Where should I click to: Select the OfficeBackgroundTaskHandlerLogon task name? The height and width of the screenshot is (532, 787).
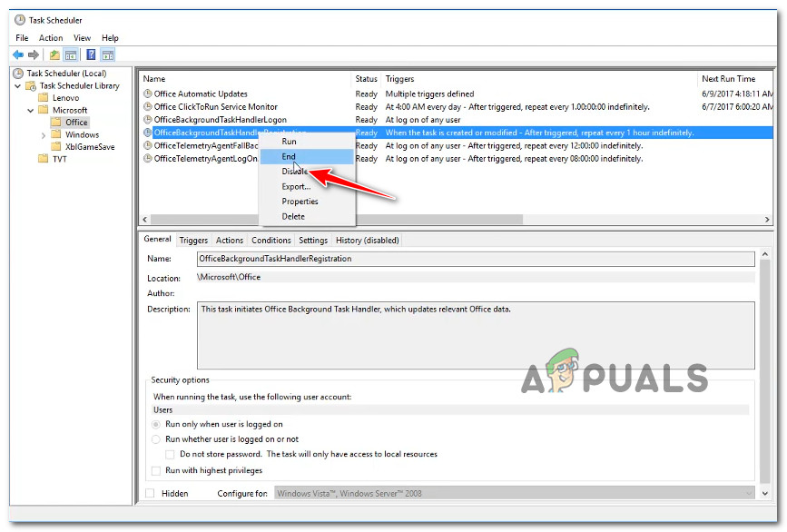click(x=221, y=120)
